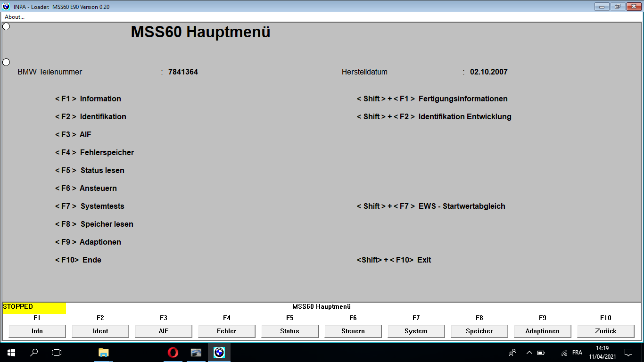The height and width of the screenshot is (362, 644).
Task: Click the '< F10> Ende' text
Action: pyautogui.click(x=78, y=260)
